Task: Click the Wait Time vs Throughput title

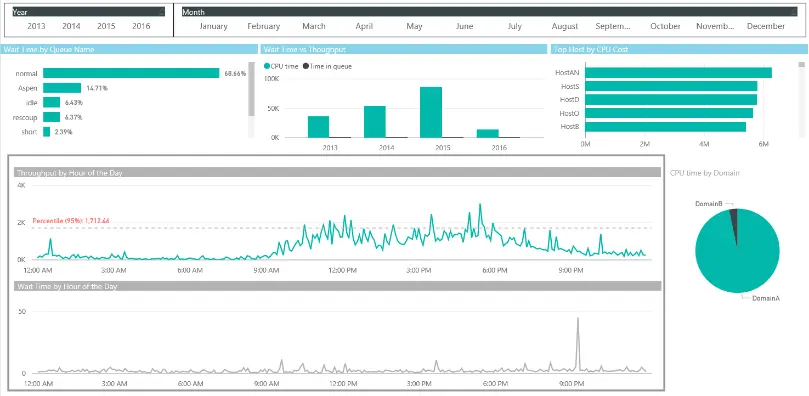Action: [x=304, y=50]
